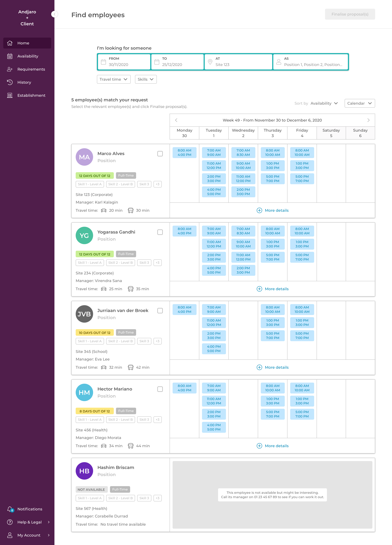Image resolution: width=392 pixels, height=545 pixels.
Task: Click bus icon in Jurriaan van der Broek travel time
Action: (131, 367)
